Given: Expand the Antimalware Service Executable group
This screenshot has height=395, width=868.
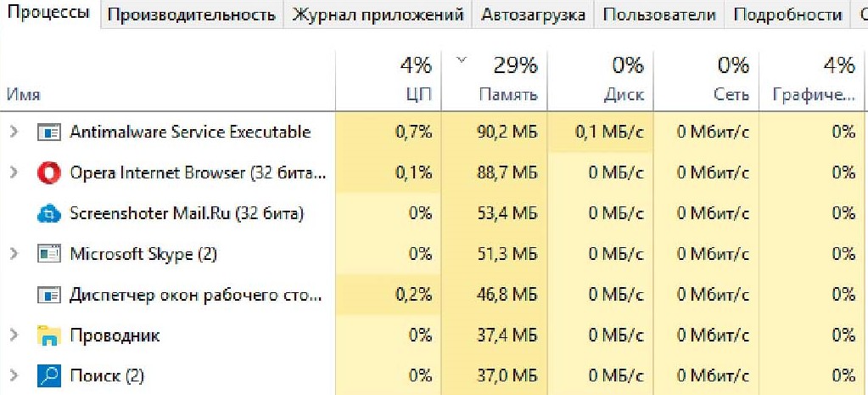Looking at the screenshot, I should click(x=13, y=133).
